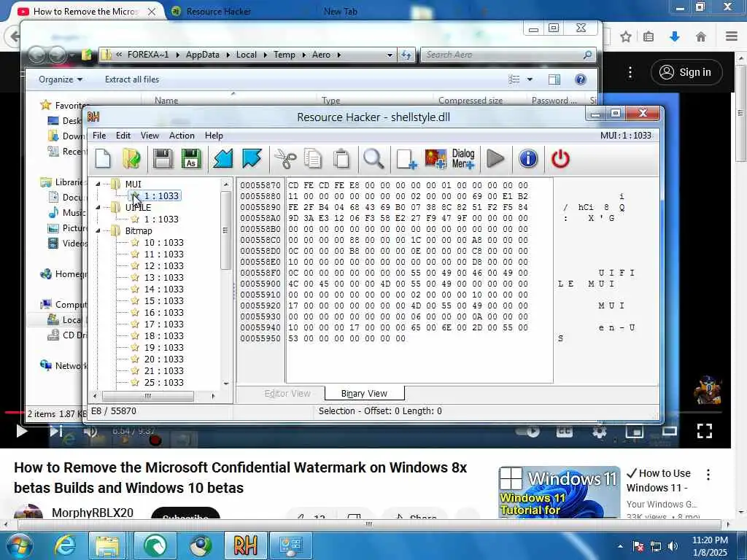Collapse the UIFILE tree folder

pos(98,208)
